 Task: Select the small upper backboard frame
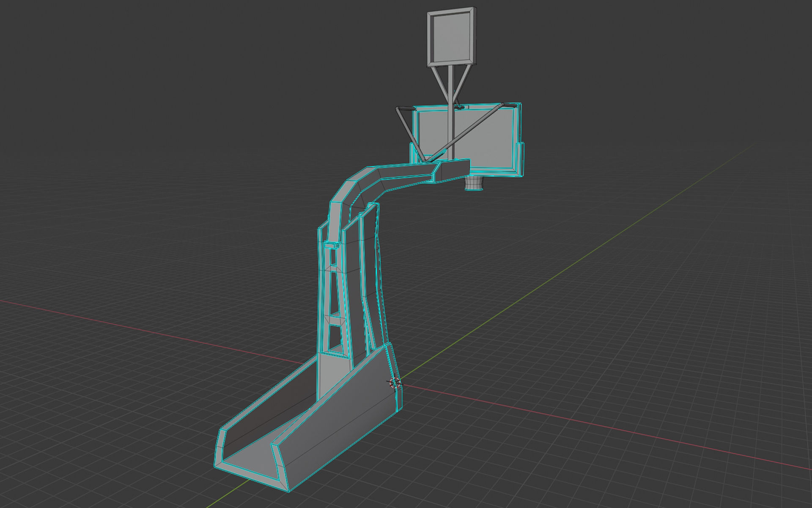pyautogui.click(x=452, y=37)
